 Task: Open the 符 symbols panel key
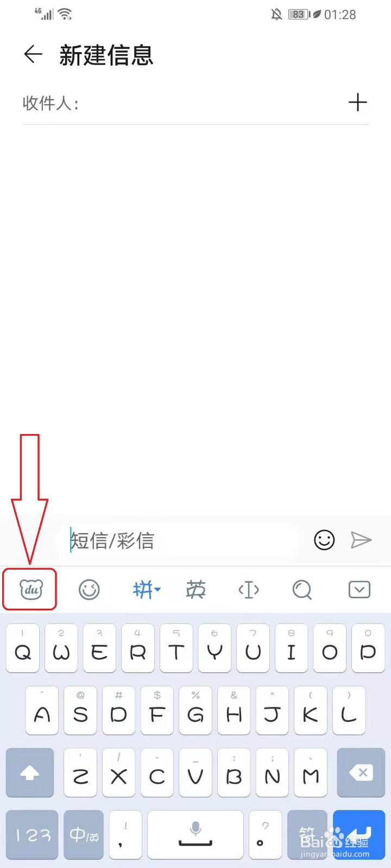(x=307, y=835)
